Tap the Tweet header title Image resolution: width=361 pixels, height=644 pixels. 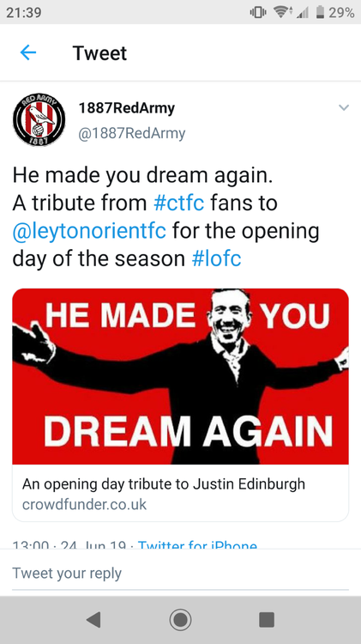point(99,53)
